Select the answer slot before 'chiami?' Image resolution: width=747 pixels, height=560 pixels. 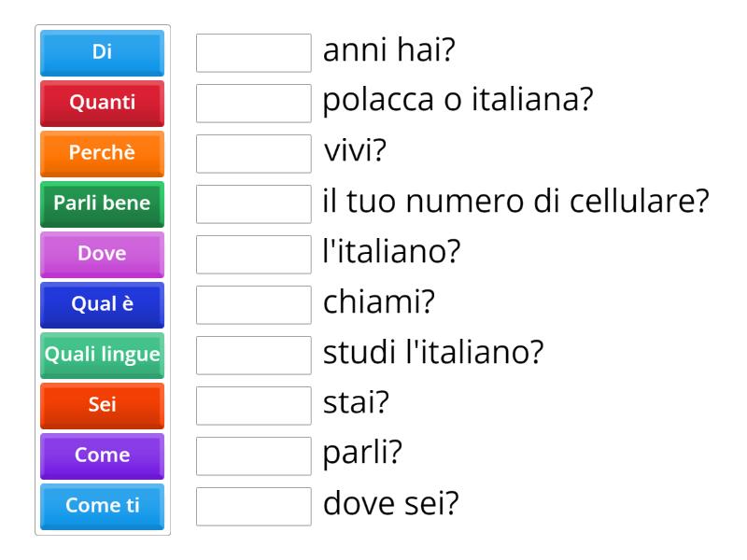(x=253, y=304)
